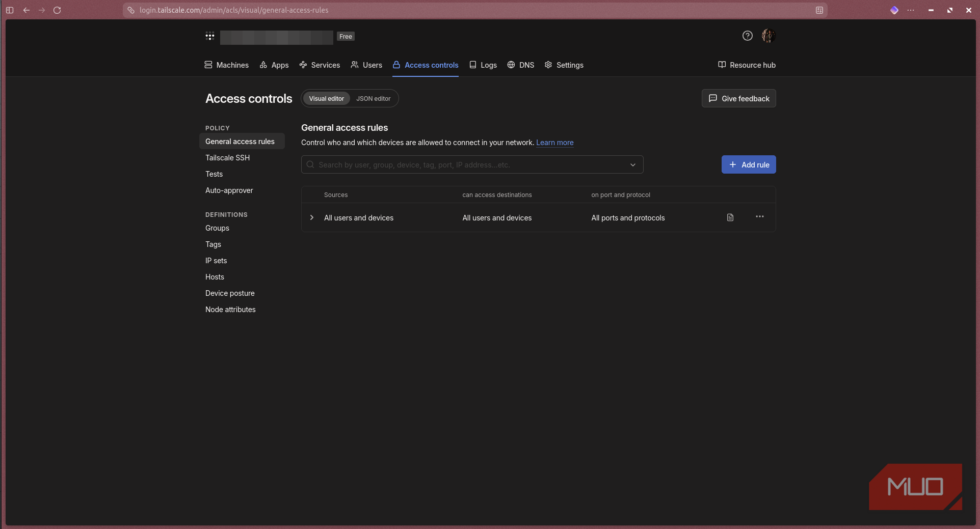Expand the search filter dropdown chevron
The height and width of the screenshot is (529, 980).
point(632,164)
